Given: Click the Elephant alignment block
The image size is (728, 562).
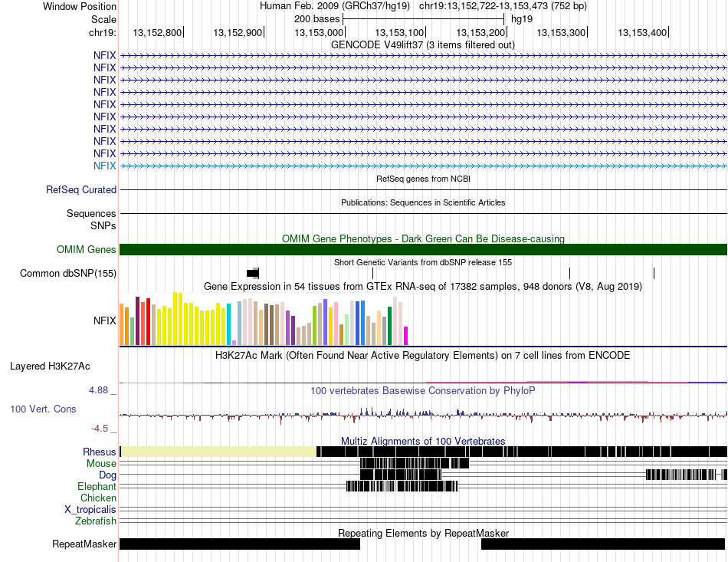Looking at the screenshot, I should pos(402,486).
